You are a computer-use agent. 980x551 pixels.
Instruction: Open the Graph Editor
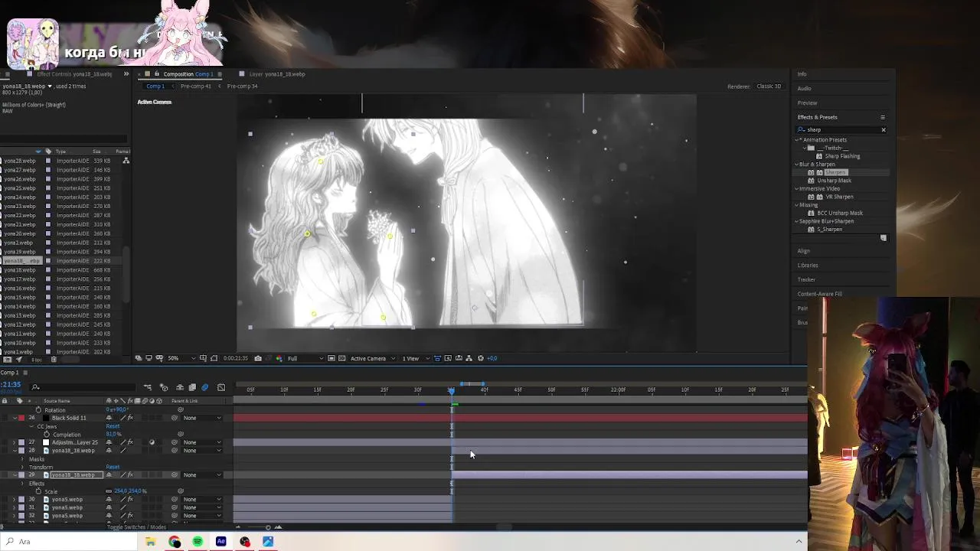(x=221, y=388)
